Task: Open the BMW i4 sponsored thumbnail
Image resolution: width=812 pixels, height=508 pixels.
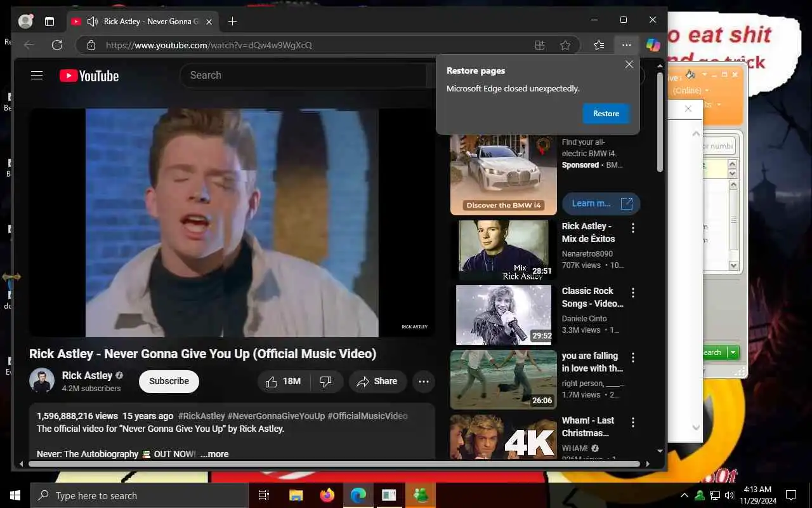Action: pos(504,175)
